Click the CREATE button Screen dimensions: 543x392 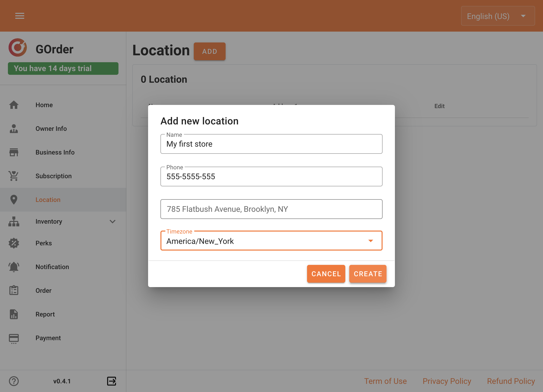(x=368, y=274)
